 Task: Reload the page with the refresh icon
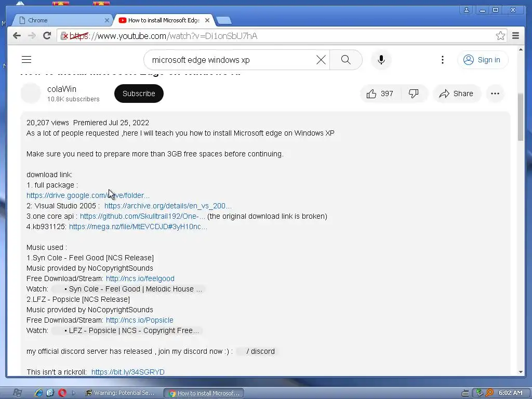[47, 36]
